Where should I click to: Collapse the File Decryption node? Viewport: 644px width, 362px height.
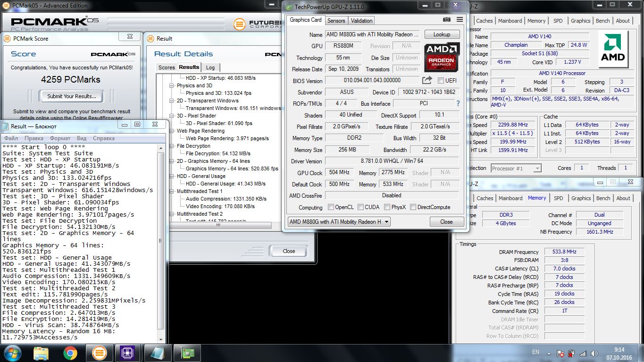[172, 146]
